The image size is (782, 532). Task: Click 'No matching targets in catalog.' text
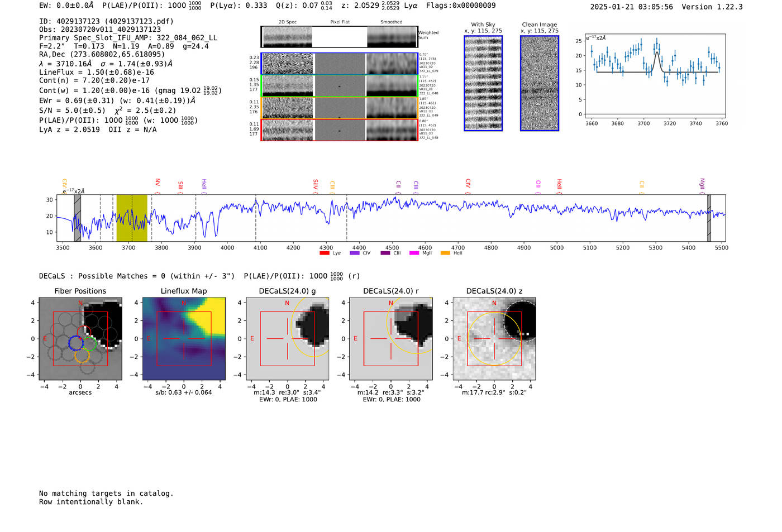click(x=106, y=493)
